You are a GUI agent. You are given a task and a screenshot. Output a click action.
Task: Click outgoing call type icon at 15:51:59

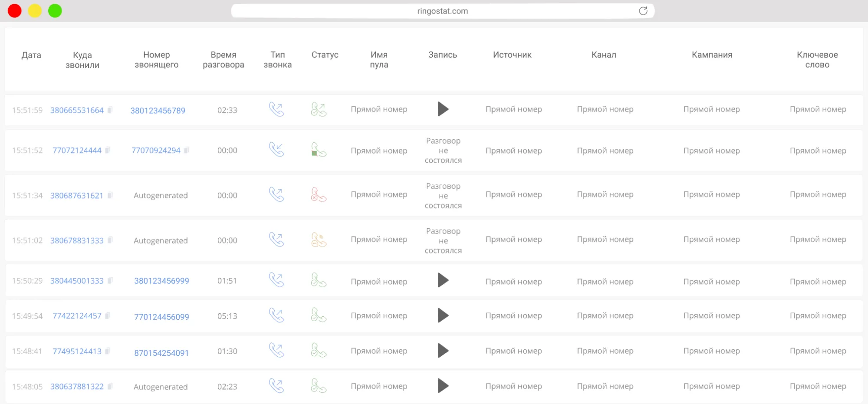tap(276, 109)
